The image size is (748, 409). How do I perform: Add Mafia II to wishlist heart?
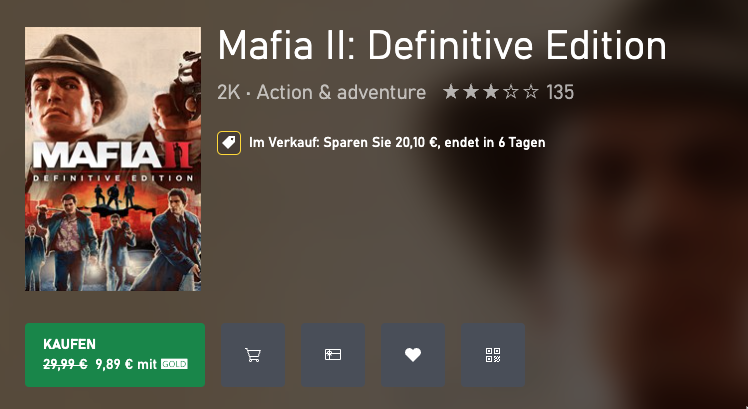(x=413, y=355)
